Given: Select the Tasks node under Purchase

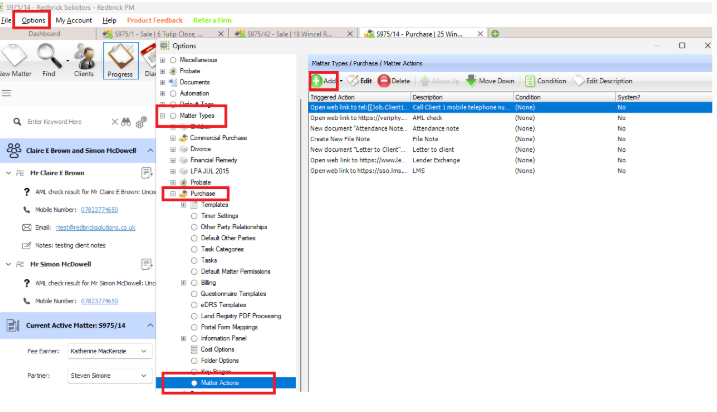Looking at the screenshot, I should click(209, 260).
